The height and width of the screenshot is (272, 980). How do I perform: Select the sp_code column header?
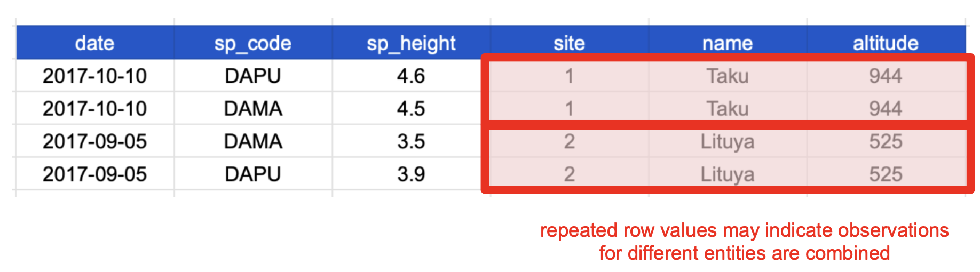[x=252, y=43]
